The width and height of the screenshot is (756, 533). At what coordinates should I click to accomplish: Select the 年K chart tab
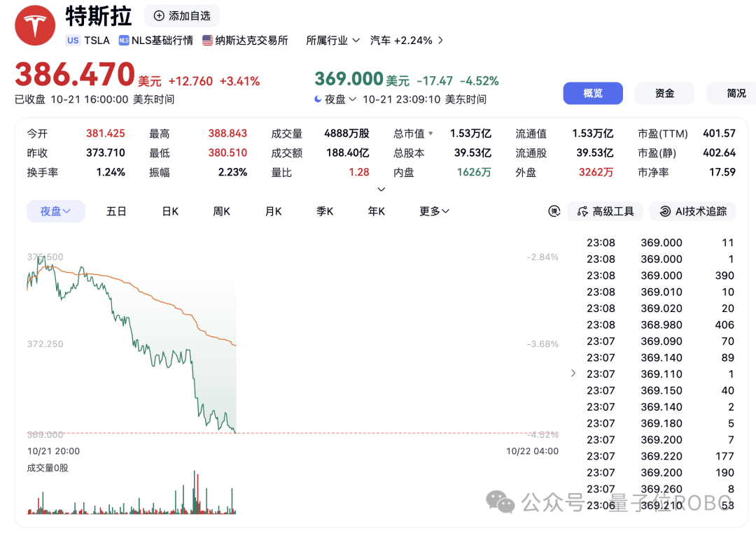click(x=377, y=211)
